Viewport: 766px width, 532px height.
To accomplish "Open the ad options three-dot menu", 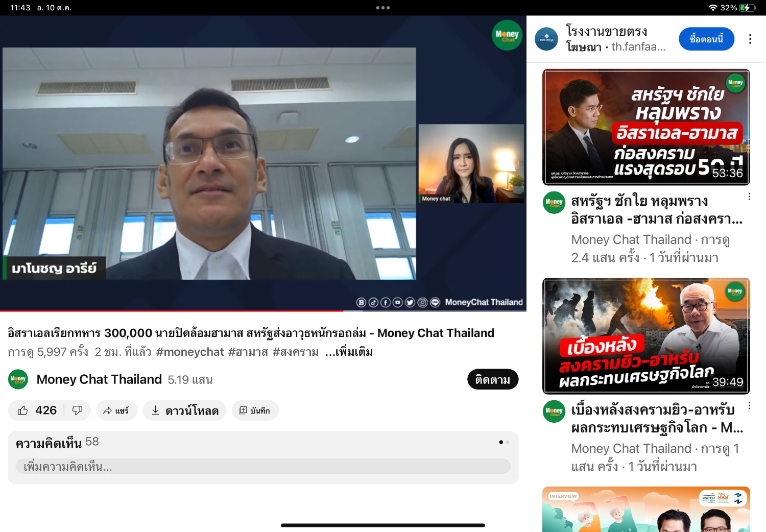I will (750, 39).
